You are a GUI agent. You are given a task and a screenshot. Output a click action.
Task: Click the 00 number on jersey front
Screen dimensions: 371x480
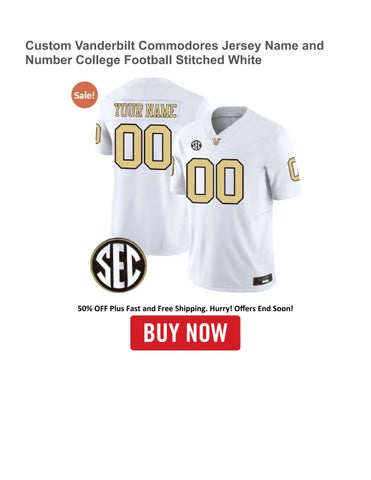215,181
